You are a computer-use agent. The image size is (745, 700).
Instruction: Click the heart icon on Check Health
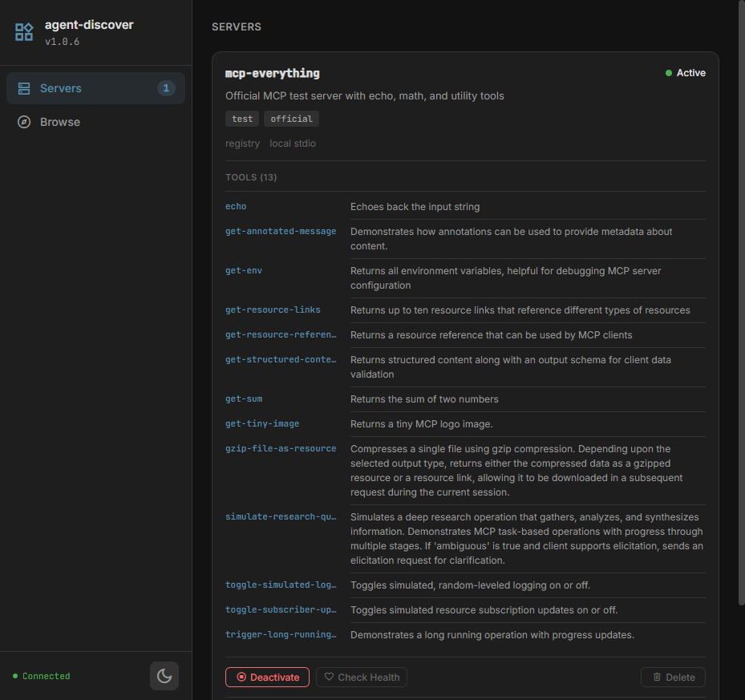click(330, 677)
